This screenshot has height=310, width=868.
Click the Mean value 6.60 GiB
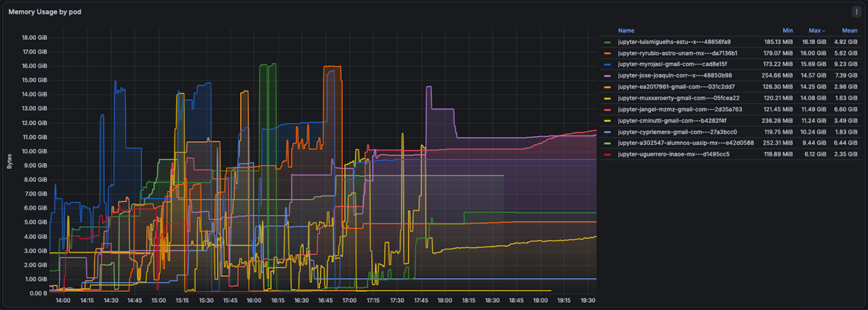pyautogui.click(x=846, y=109)
